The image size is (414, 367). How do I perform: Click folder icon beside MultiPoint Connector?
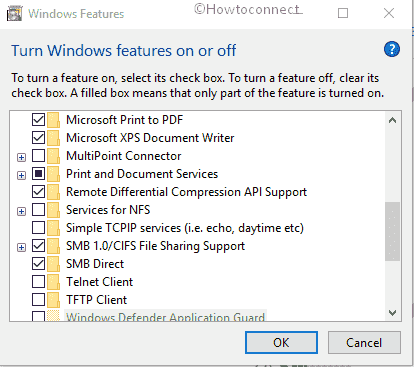tap(53, 156)
